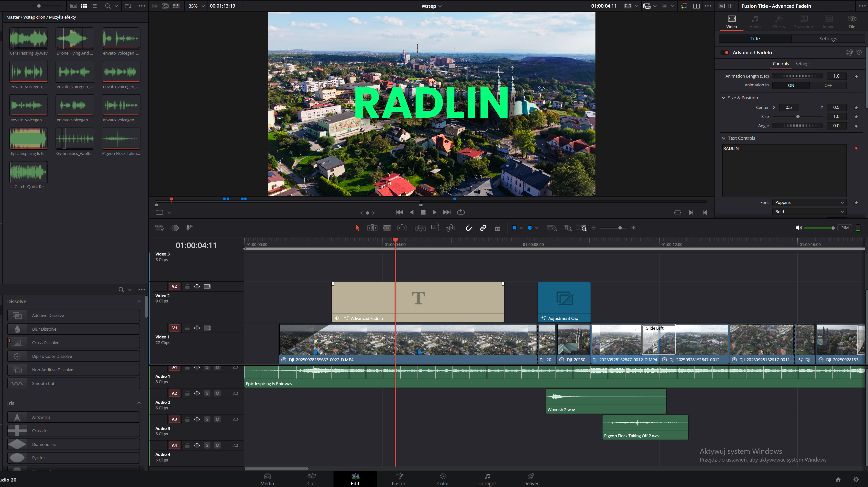868x487 pixels.
Task: Select the Blade edit mode tool
Action: [x=387, y=228]
